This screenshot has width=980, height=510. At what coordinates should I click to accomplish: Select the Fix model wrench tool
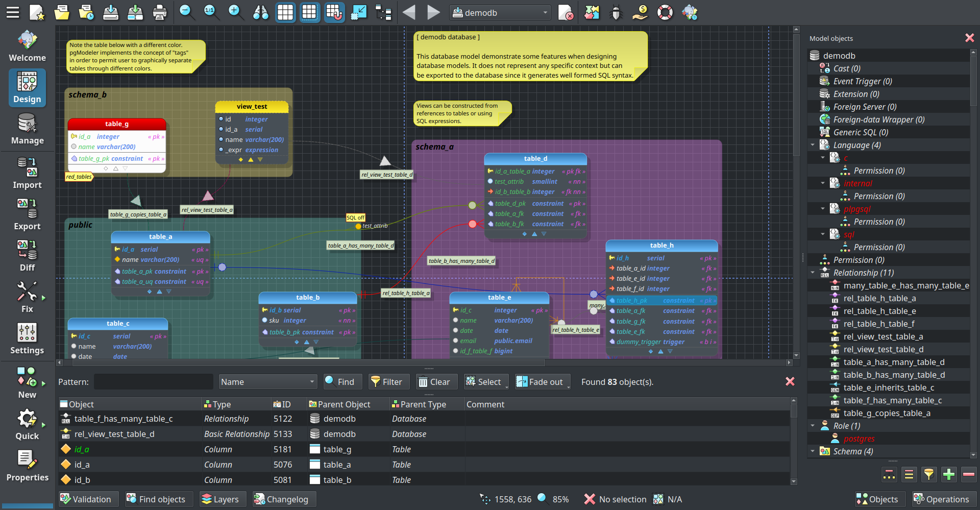tap(27, 297)
